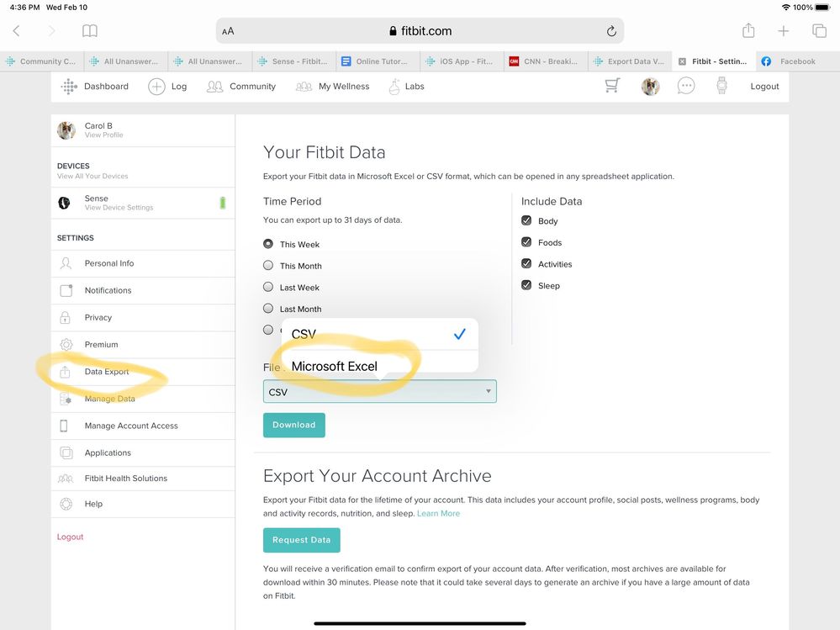Select the Last Week radio button
This screenshot has width=840, height=630.
pos(268,287)
